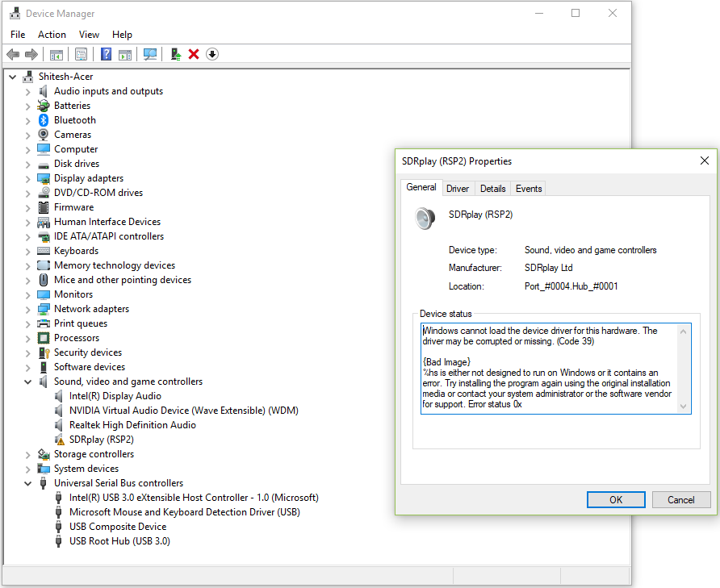720x588 pixels.
Task: Select the General tab
Action: tap(421, 187)
